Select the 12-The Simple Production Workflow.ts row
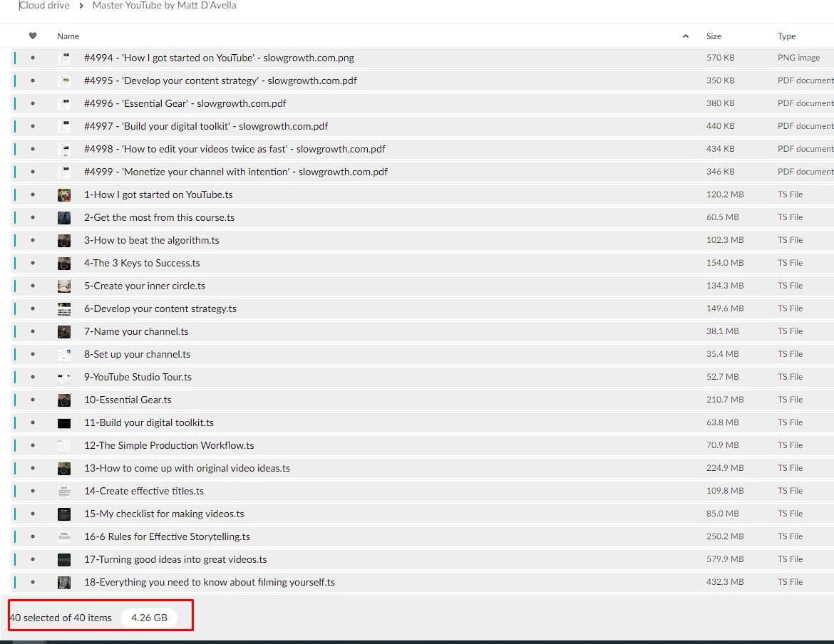Screen dimensions: 834x644 169,446
